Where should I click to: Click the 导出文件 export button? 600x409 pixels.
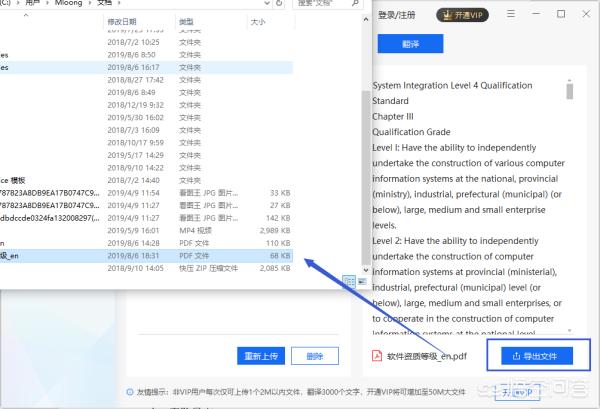point(537,356)
